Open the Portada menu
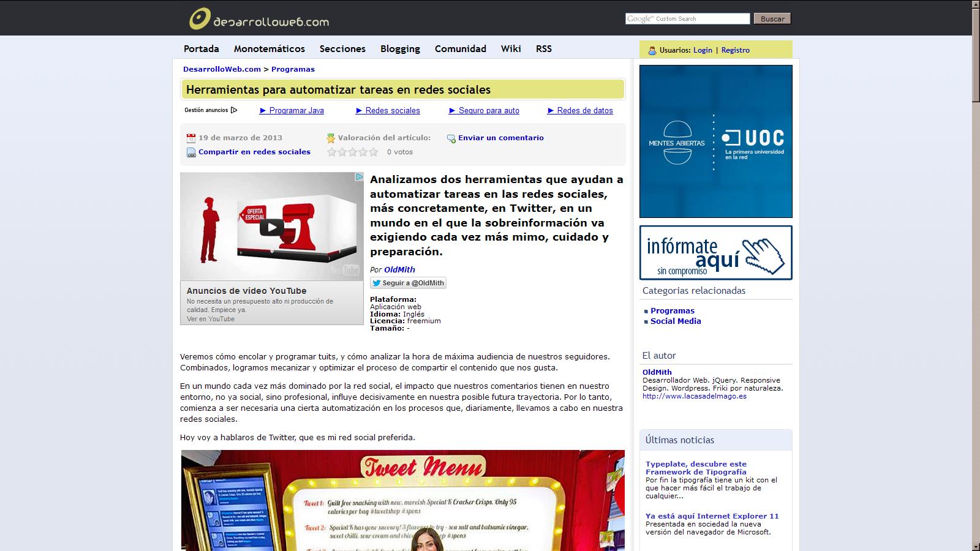This screenshot has width=980, height=551. point(202,49)
